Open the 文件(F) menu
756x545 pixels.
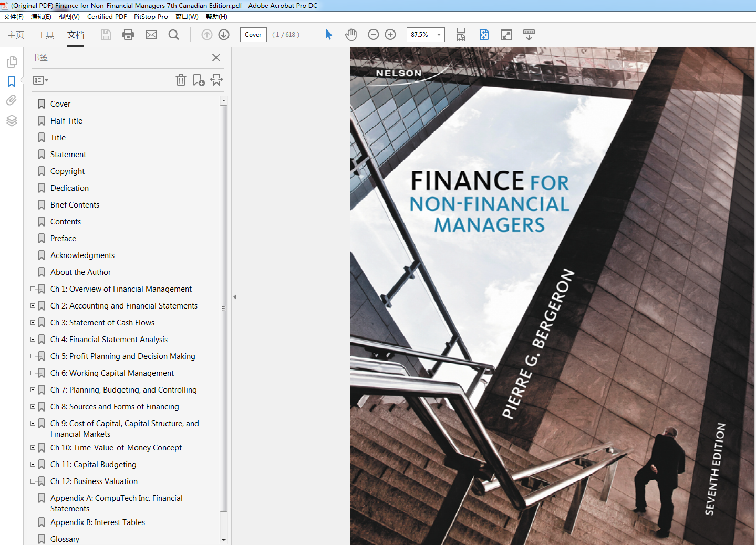14,17
